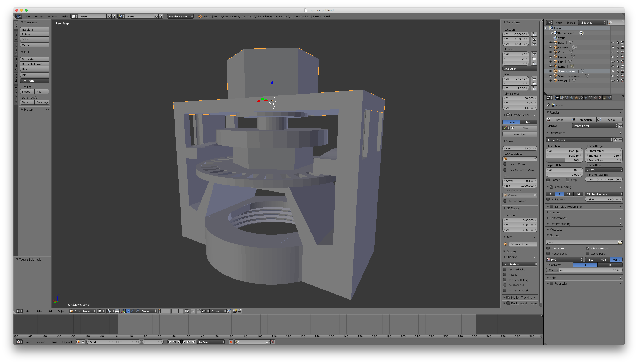Switch to the Create tool shelf tab
Screen dimensions: 638x364
[x=16, y=36]
